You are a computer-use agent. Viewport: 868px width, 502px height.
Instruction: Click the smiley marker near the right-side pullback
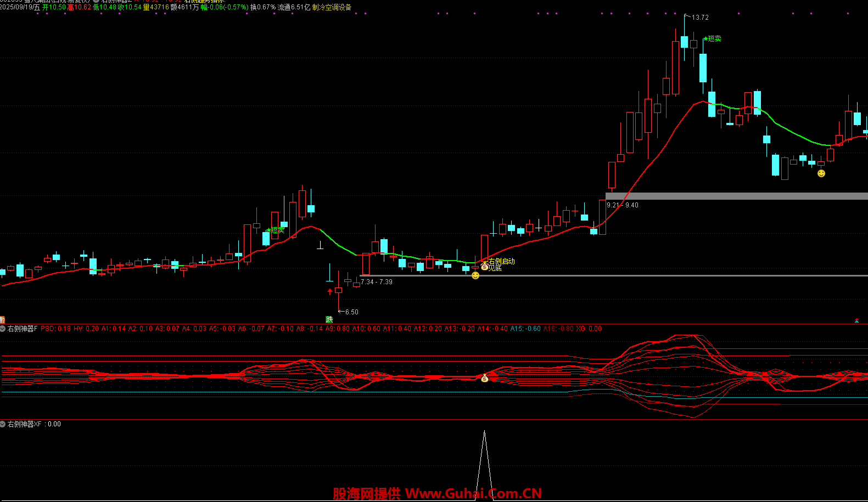click(x=821, y=173)
